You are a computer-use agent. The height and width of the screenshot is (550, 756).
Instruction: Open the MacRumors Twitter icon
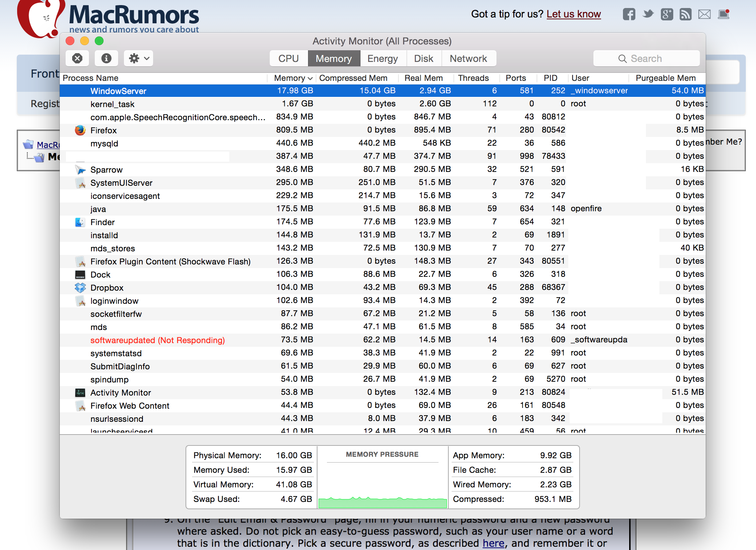point(648,14)
